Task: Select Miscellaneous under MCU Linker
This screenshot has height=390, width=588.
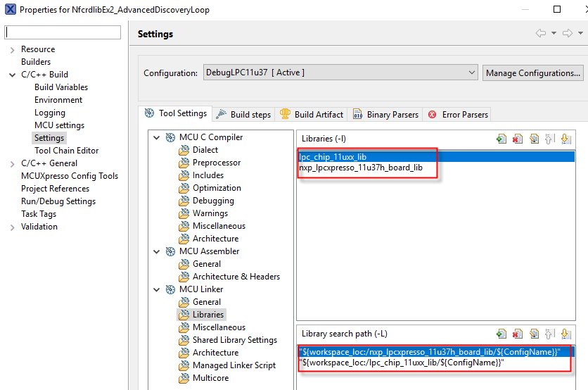Action: click(219, 327)
